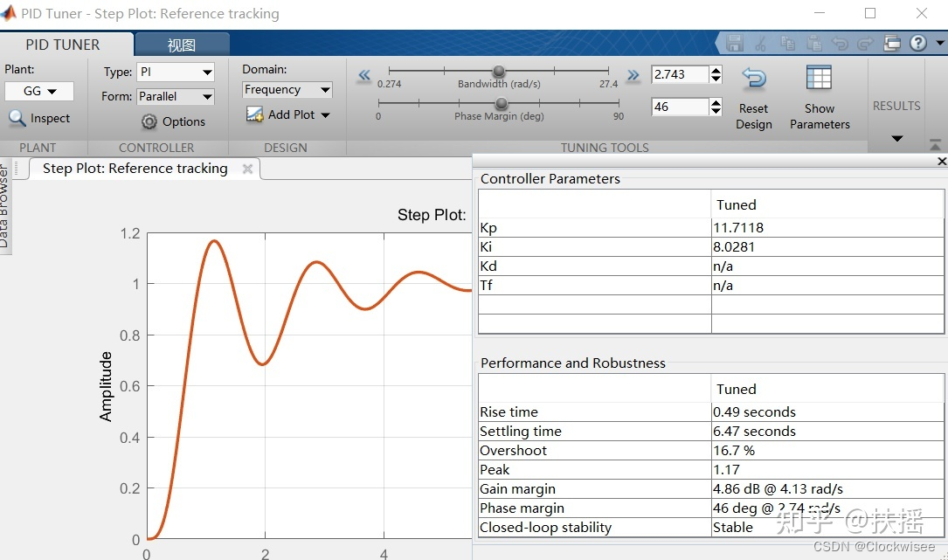948x560 pixels.
Task: Minimize the PID Tuner window
Action: coord(820,13)
